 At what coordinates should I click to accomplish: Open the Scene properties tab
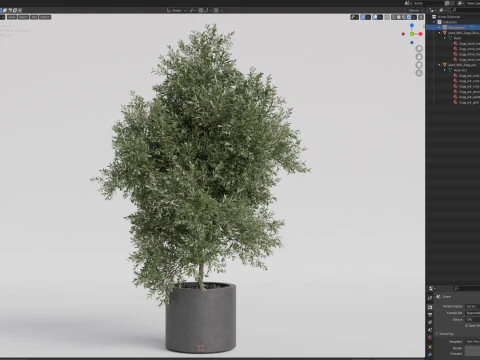coord(430,330)
